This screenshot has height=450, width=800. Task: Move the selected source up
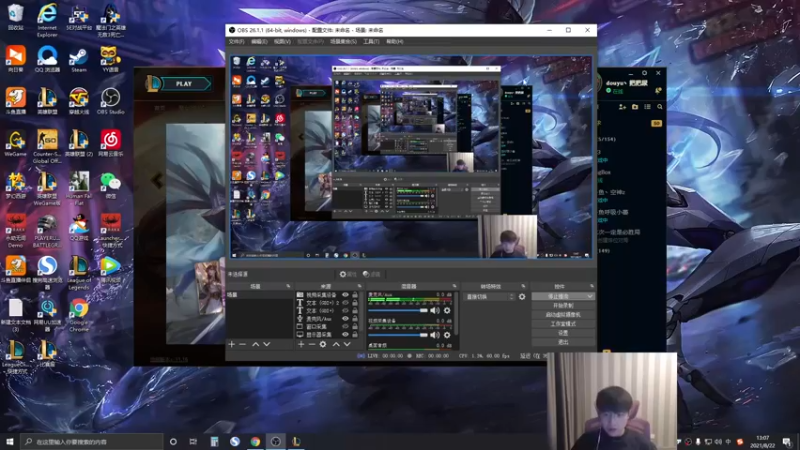tap(336, 344)
